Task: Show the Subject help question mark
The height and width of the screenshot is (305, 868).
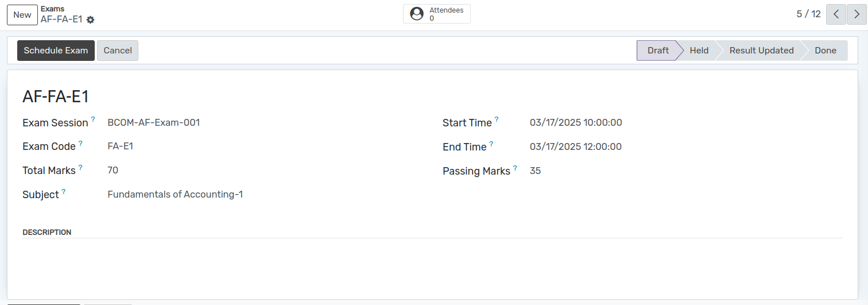Action: 64,191
